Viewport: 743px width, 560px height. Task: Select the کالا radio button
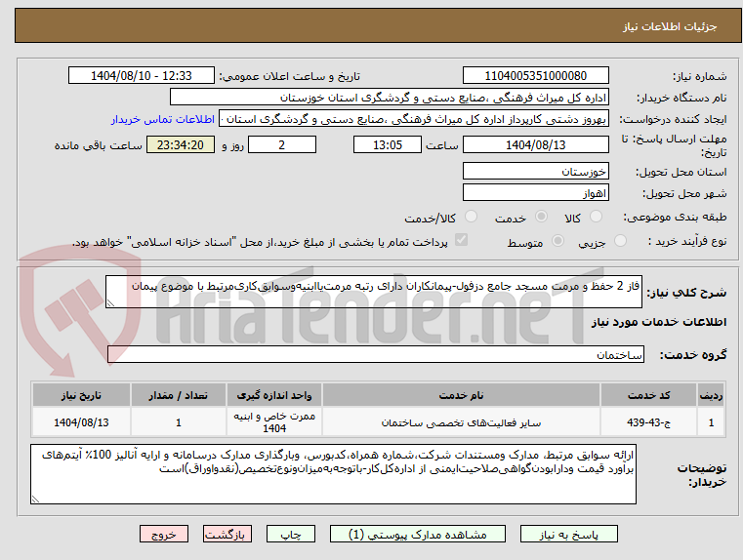click(596, 217)
